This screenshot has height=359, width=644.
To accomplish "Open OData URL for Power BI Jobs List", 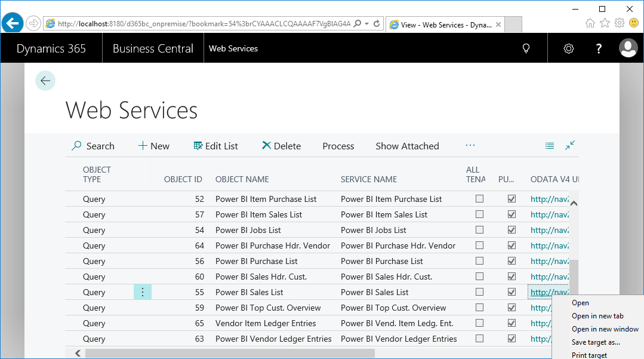I will coord(550,231).
